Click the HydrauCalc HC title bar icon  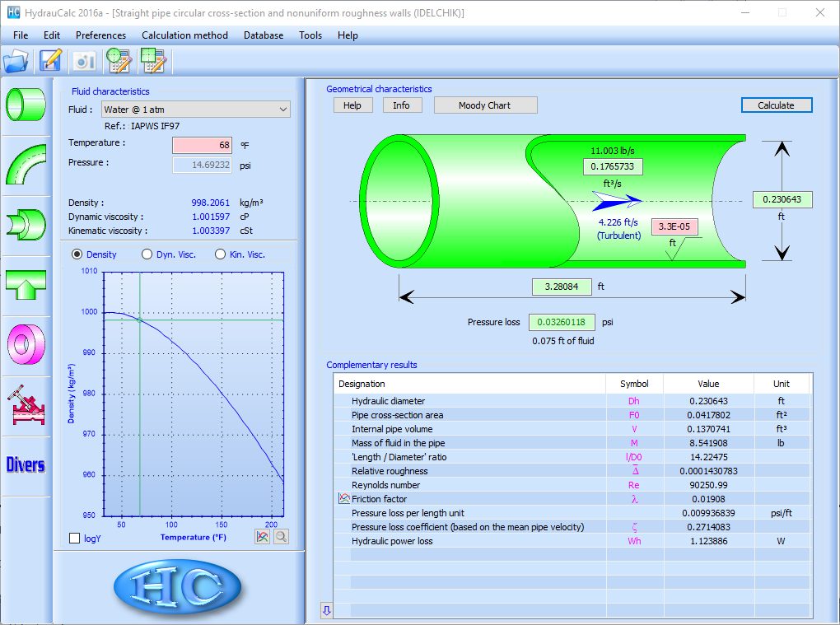coord(13,12)
